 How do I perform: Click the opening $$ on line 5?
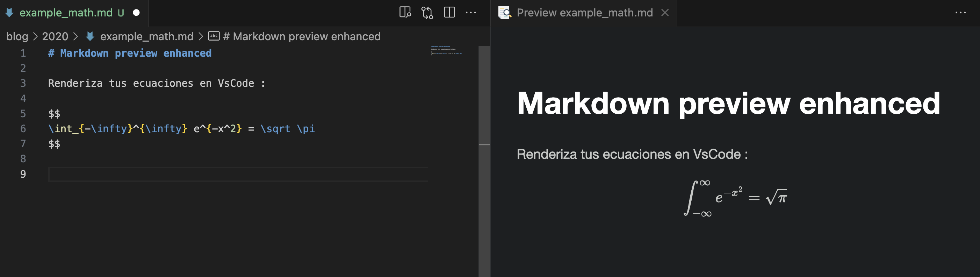54,114
